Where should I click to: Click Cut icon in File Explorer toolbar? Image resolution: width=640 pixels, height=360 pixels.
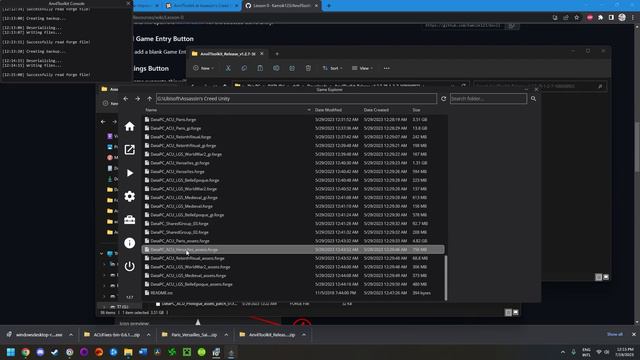pos(228,68)
